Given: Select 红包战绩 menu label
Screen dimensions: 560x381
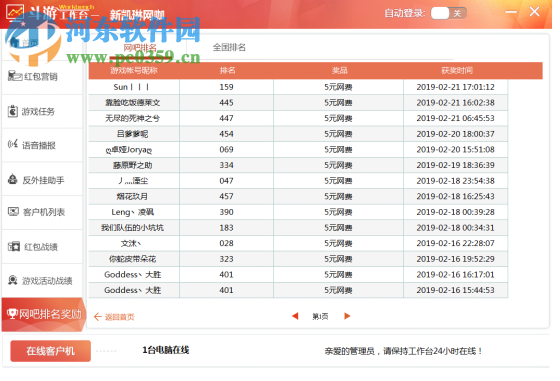Looking at the screenshot, I should (41, 247).
